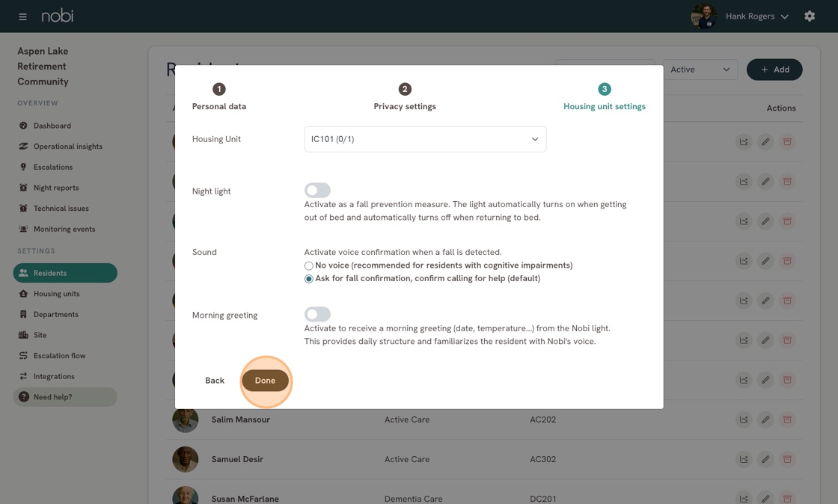Click the Need help? question icon
Image resolution: width=838 pixels, height=504 pixels.
coord(23,396)
